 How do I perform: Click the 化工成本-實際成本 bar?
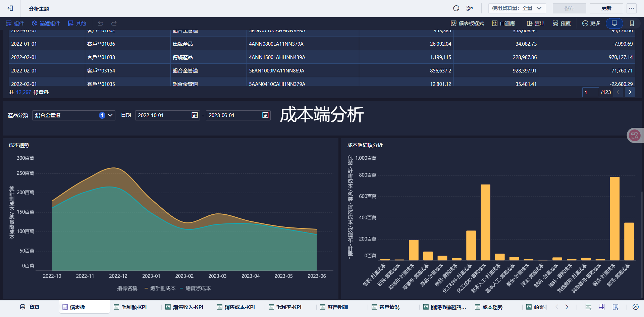point(485,222)
